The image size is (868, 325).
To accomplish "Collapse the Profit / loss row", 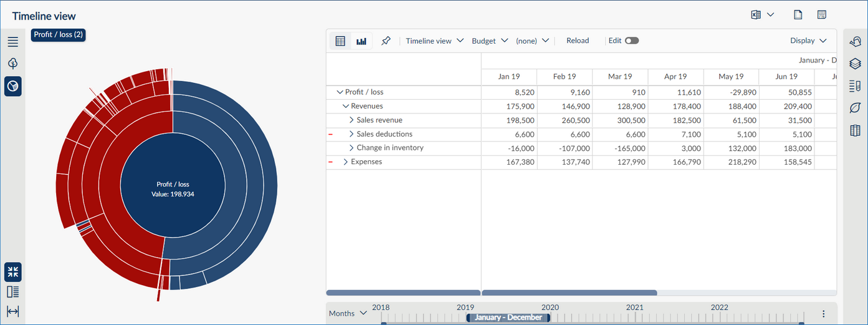I will click(x=340, y=92).
